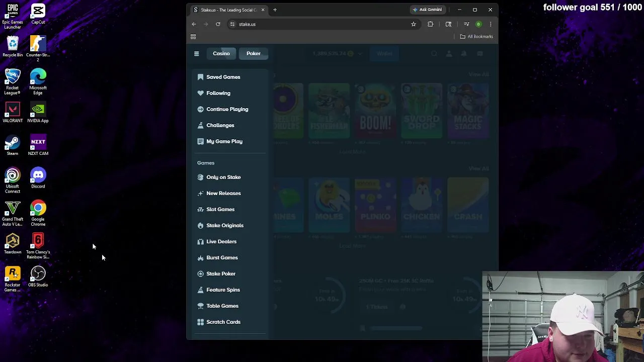
Task: Click the My Game Play icon
Action: pos(200,141)
